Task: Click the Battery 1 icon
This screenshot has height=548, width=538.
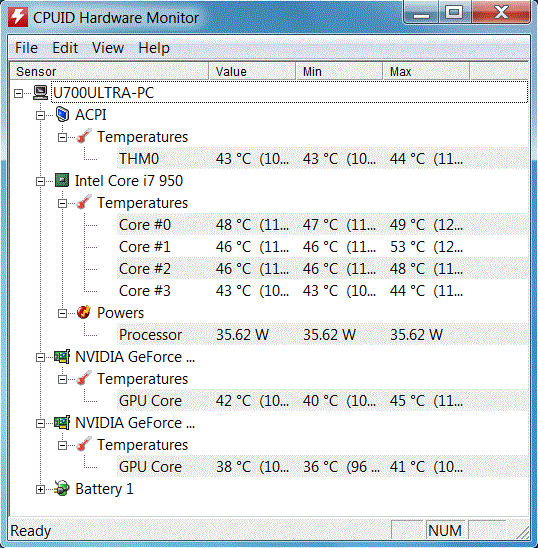Action: click(x=62, y=488)
